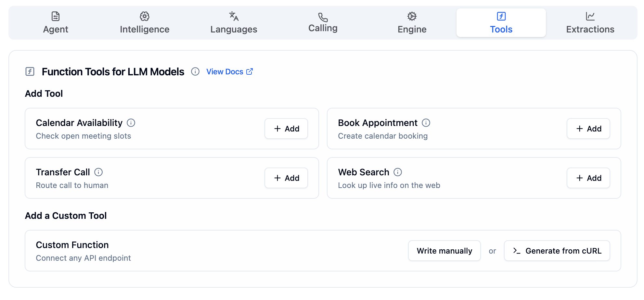
Task: Open the Languages tab
Action: [x=234, y=23]
